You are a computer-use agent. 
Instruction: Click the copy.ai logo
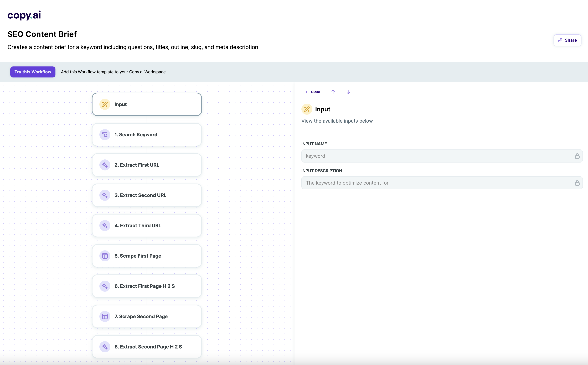[24, 15]
